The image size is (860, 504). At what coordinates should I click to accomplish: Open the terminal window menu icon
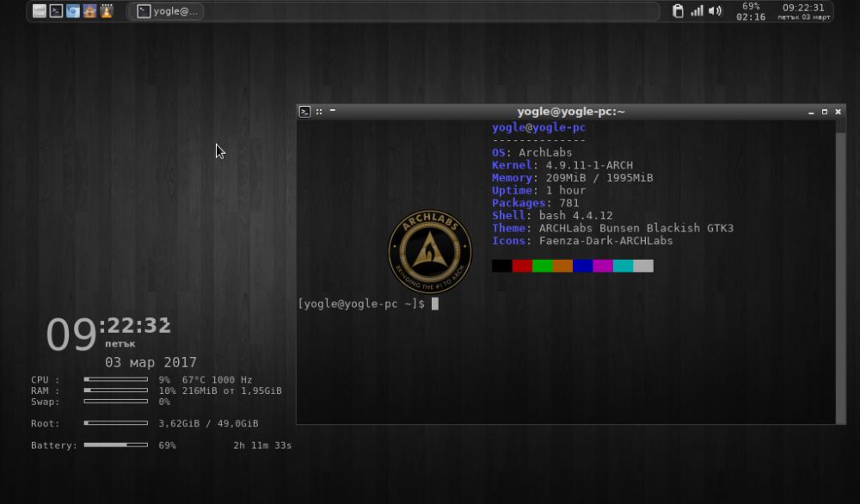305,112
